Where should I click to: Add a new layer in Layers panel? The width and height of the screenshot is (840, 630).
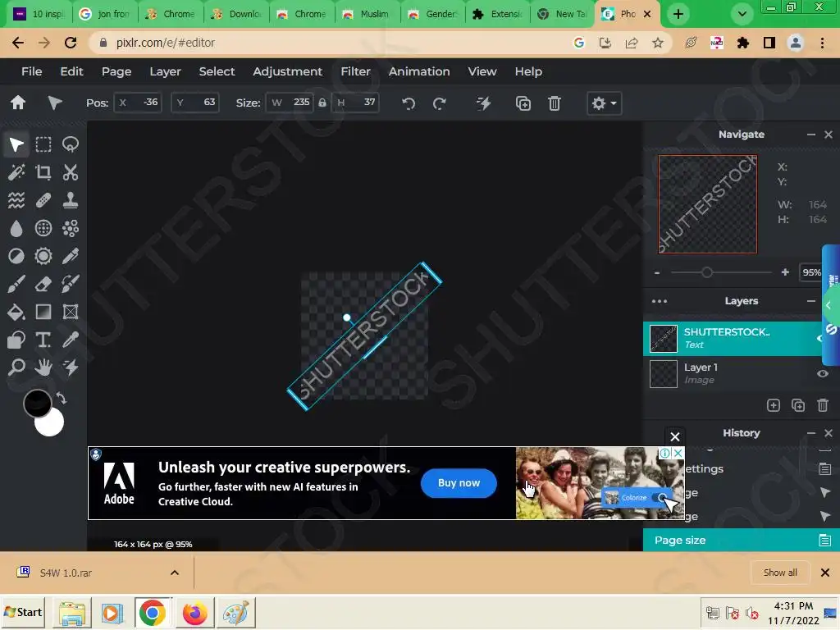[773, 405]
